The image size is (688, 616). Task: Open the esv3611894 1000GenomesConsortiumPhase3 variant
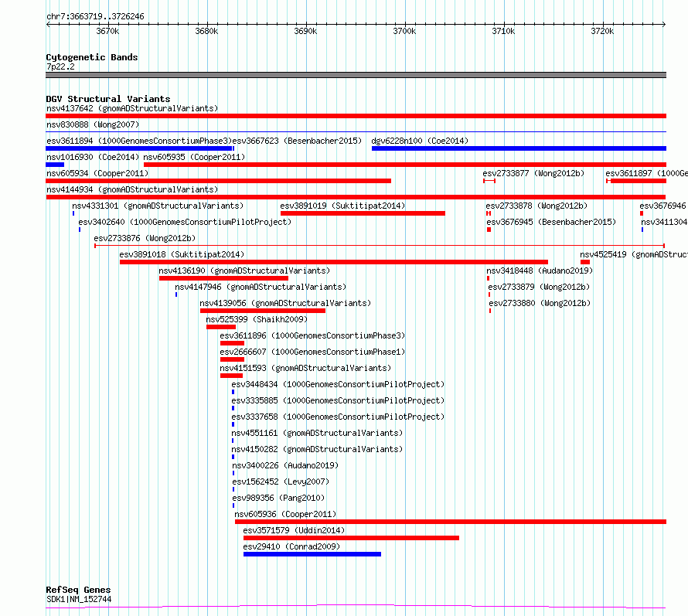tap(139, 141)
